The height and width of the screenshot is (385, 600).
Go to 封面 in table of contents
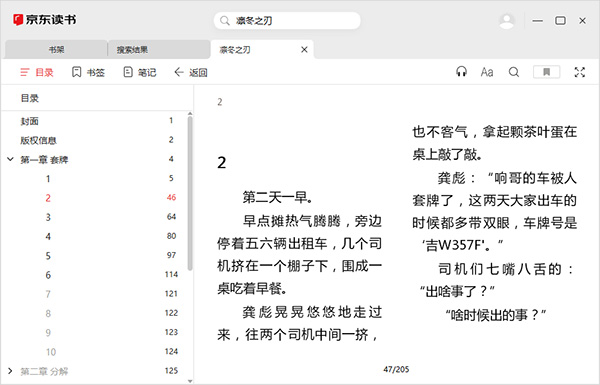(x=97, y=121)
